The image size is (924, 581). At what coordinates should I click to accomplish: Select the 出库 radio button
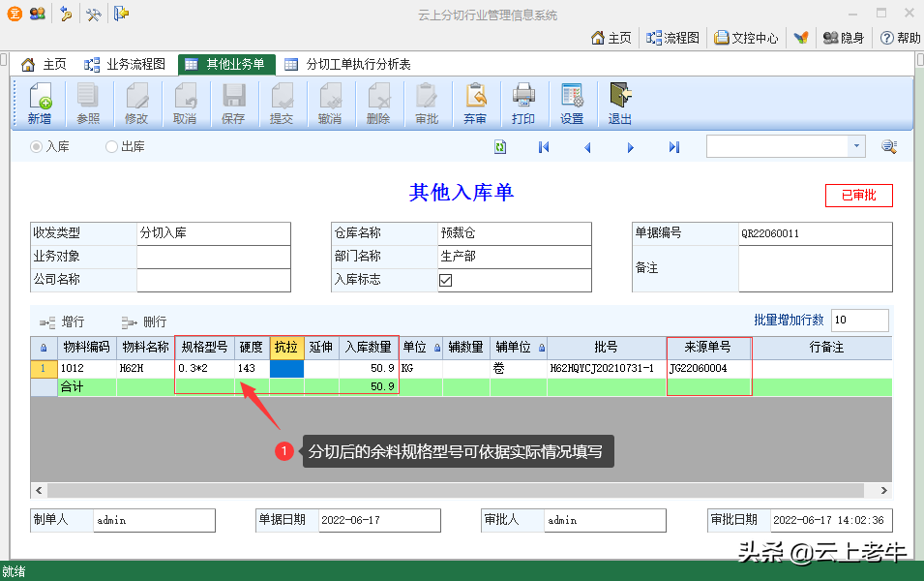point(112,147)
